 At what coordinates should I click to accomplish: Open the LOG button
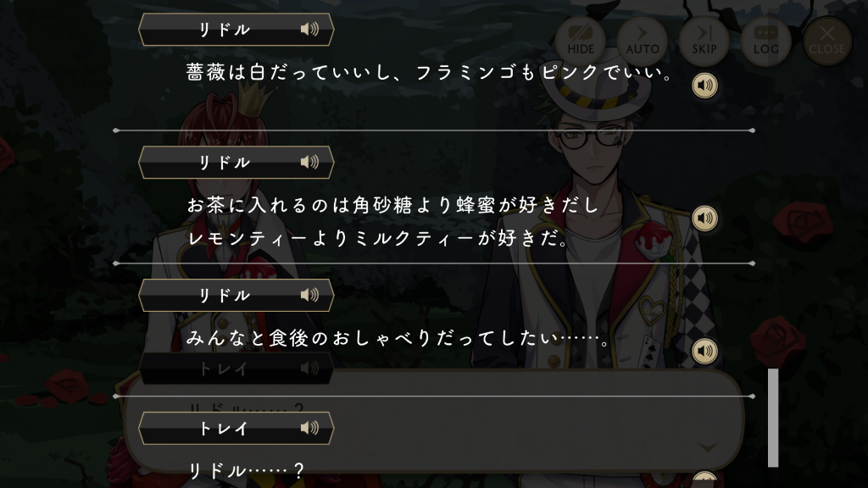(766, 42)
